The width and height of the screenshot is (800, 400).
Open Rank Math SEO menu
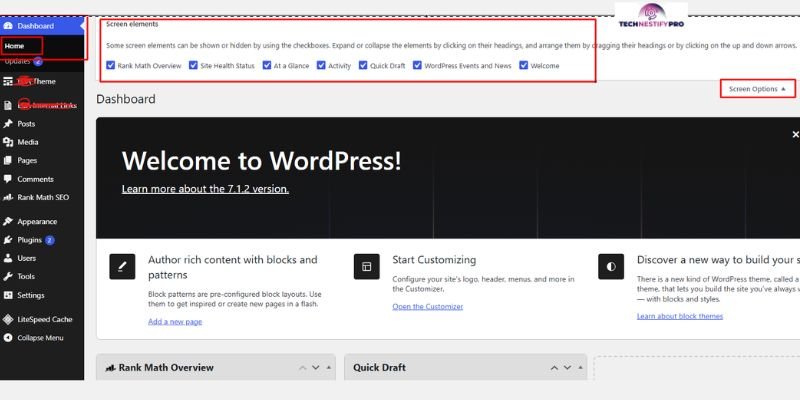click(x=43, y=197)
